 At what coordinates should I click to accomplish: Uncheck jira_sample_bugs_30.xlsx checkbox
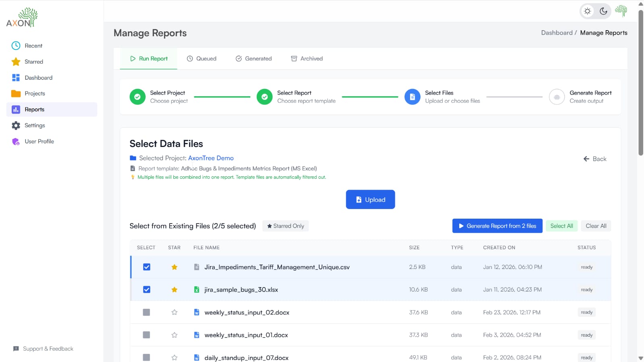click(147, 290)
